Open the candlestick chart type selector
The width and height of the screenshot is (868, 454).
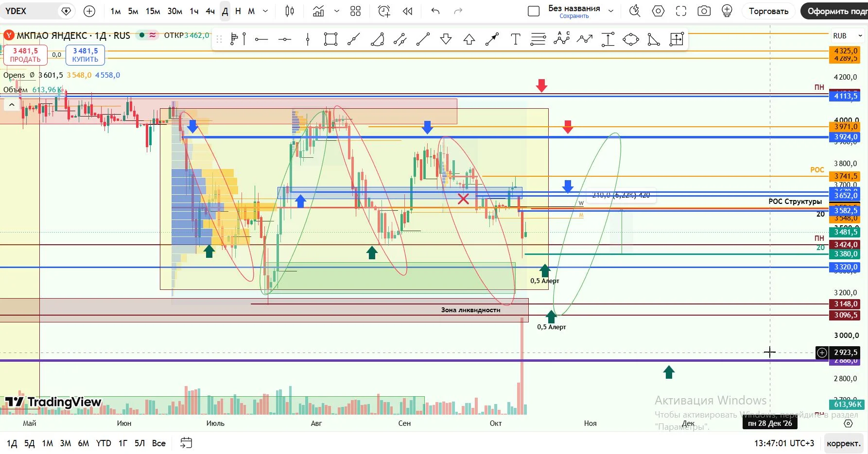coord(290,11)
